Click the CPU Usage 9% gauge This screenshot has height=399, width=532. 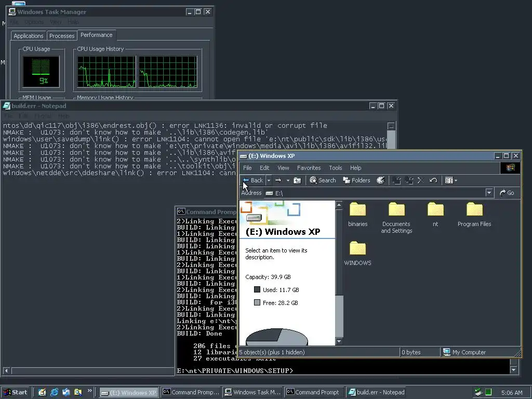(41, 72)
